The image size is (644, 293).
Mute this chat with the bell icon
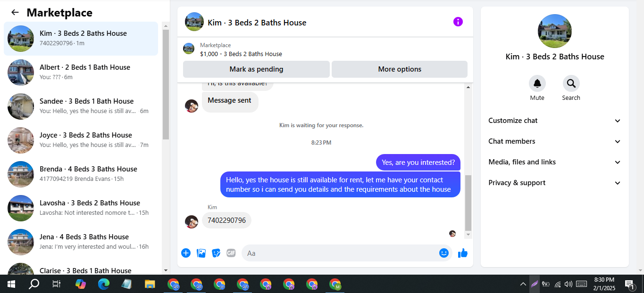[x=537, y=83]
